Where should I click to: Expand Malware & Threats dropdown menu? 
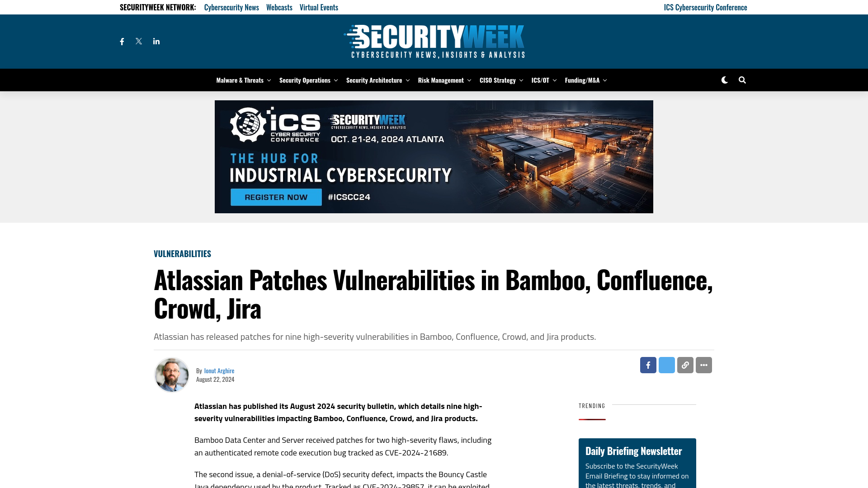point(268,80)
